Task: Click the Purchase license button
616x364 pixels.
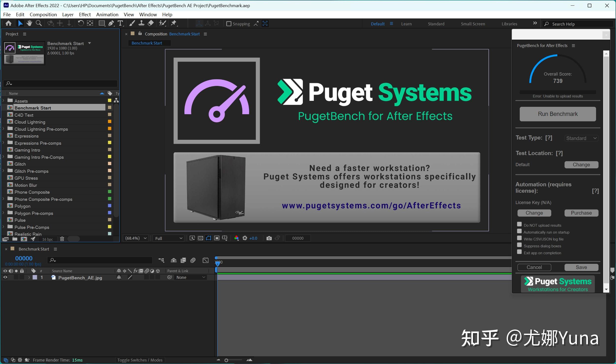Action: [x=581, y=213]
